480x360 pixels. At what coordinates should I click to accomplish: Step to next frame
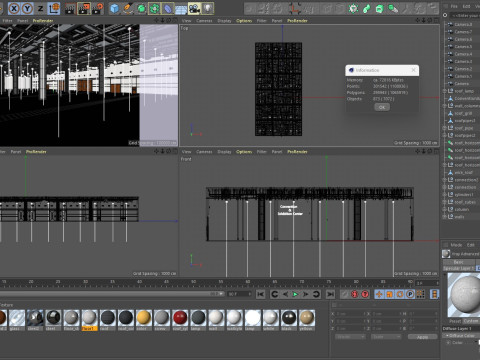tap(305, 294)
